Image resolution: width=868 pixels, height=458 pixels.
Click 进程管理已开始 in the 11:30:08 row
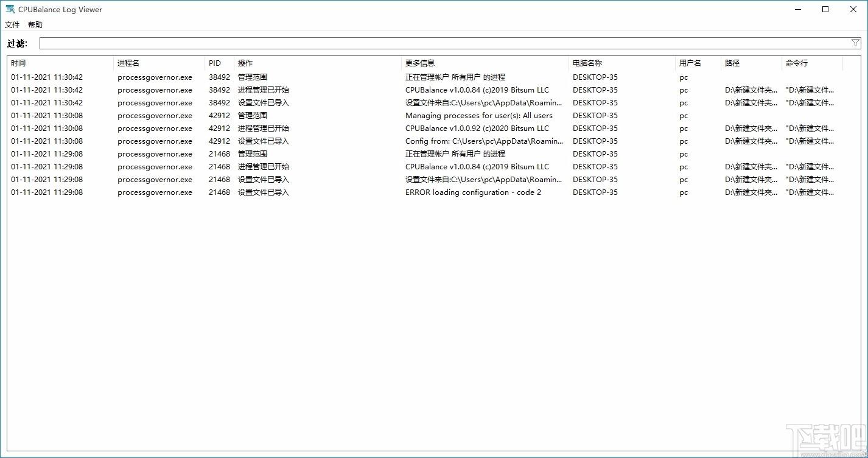(264, 129)
